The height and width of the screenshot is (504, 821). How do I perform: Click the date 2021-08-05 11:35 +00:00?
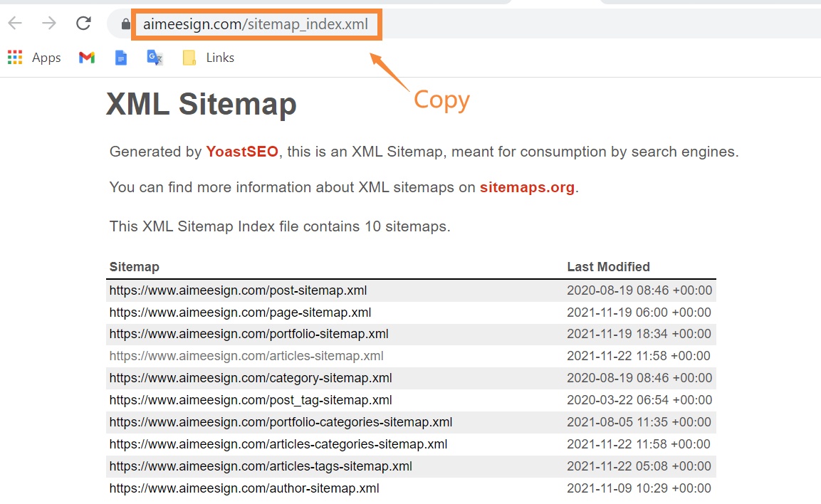(639, 422)
